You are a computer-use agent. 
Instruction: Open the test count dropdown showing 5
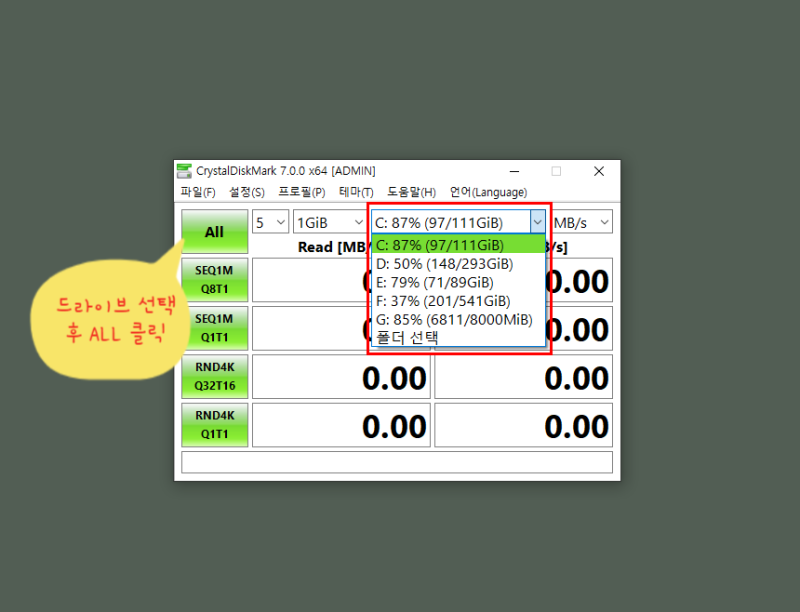pos(270,221)
